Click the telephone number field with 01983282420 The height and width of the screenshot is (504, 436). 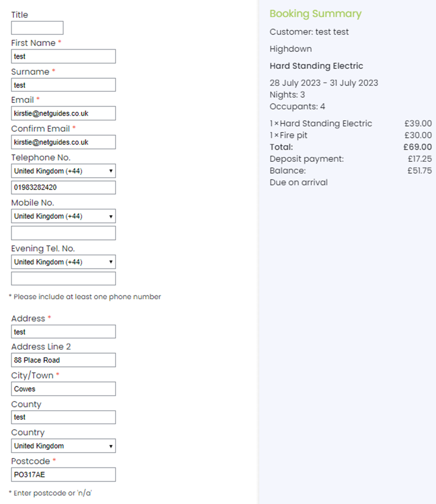[x=63, y=188]
